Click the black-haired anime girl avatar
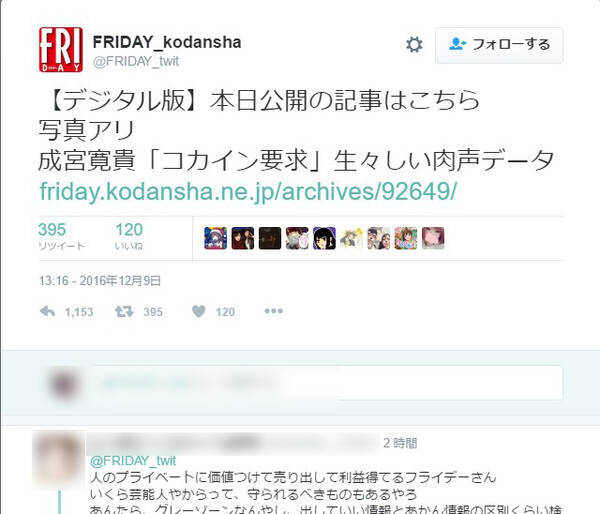Screen dimensions: 600x514 point(324,238)
